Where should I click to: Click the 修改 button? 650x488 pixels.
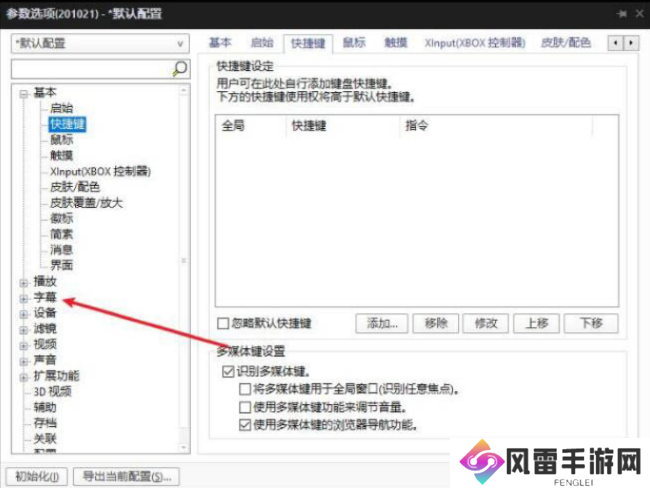[486, 323]
